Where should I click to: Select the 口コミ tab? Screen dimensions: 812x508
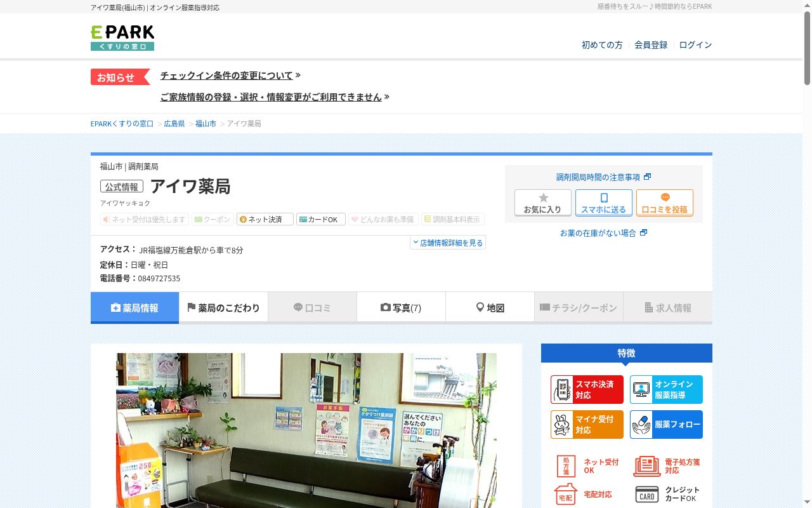point(312,307)
